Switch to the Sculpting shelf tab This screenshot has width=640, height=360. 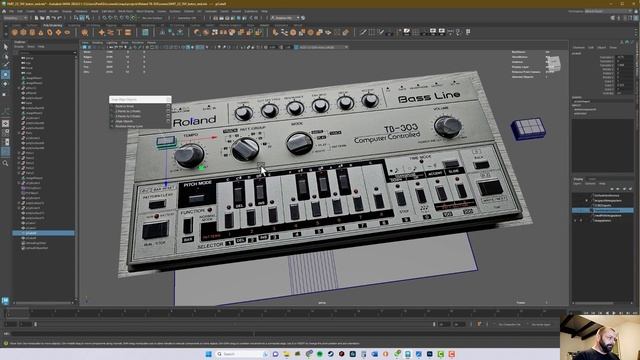(x=74, y=25)
